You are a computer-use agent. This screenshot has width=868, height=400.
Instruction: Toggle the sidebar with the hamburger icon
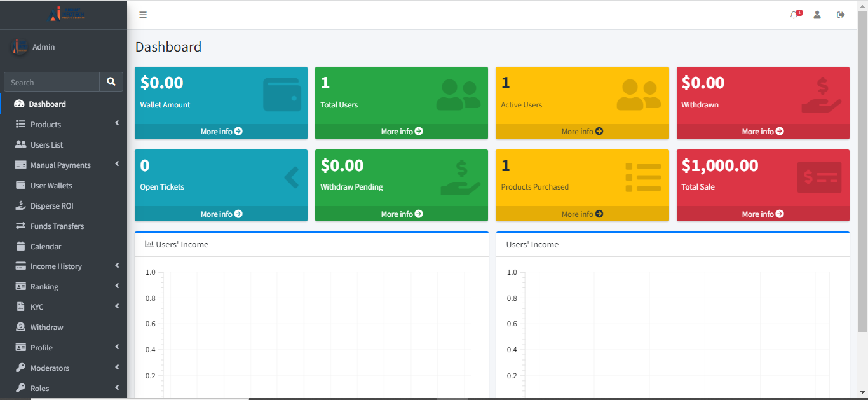tap(142, 14)
